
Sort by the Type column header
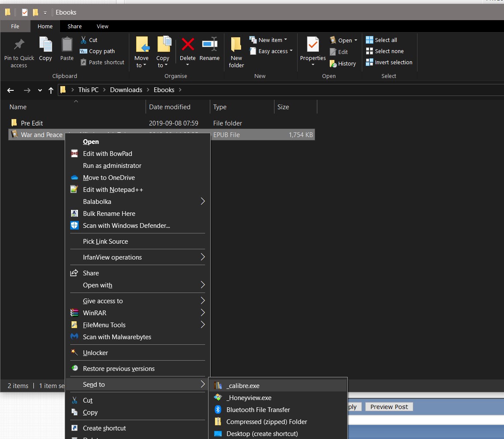coord(242,107)
